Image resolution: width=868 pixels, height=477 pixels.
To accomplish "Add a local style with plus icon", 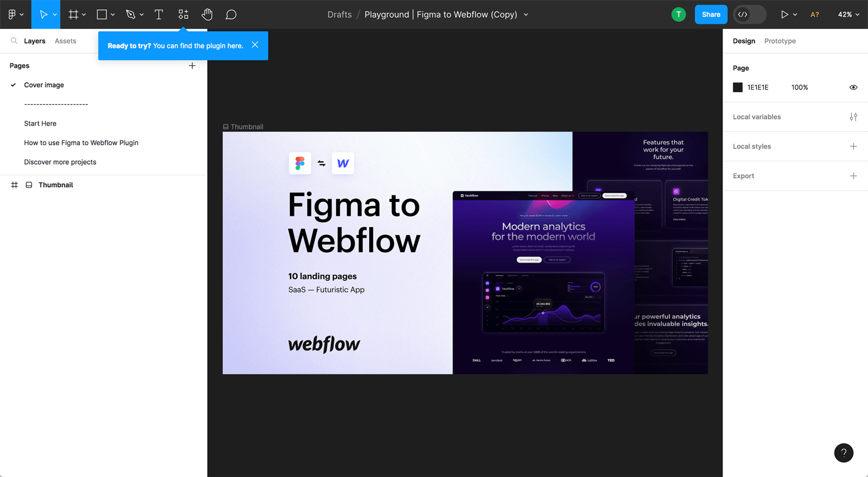I will tap(853, 146).
